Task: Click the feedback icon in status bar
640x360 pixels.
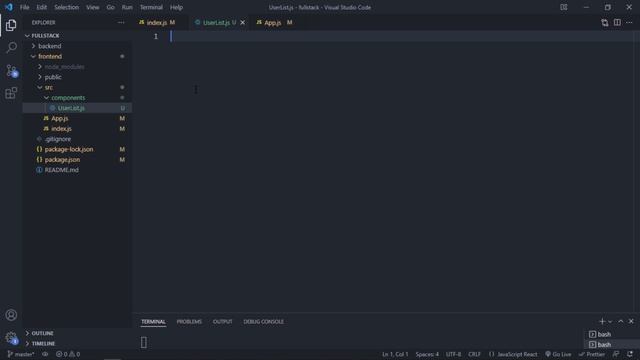Action: coord(616,354)
